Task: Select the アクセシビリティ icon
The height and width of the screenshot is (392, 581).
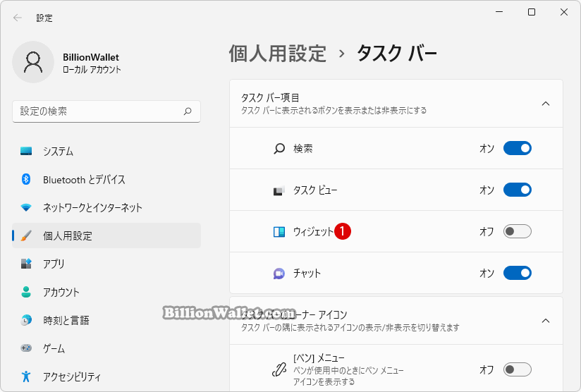Action: point(26,376)
